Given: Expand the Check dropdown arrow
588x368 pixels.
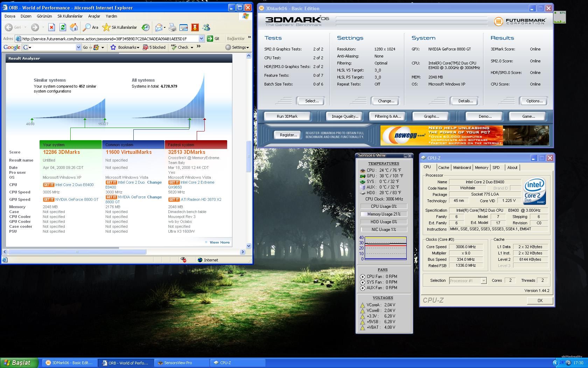Looking at the screenshot, I should [192, 48].
